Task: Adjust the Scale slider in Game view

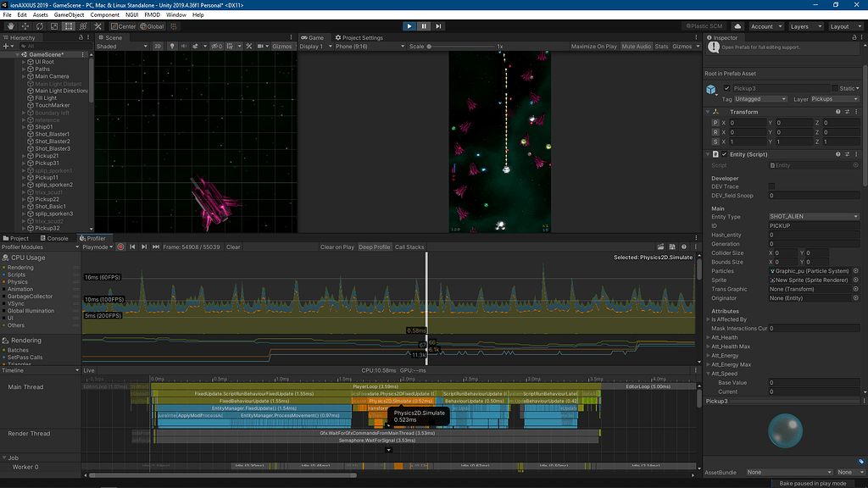Action: click(x=430, y=46)
